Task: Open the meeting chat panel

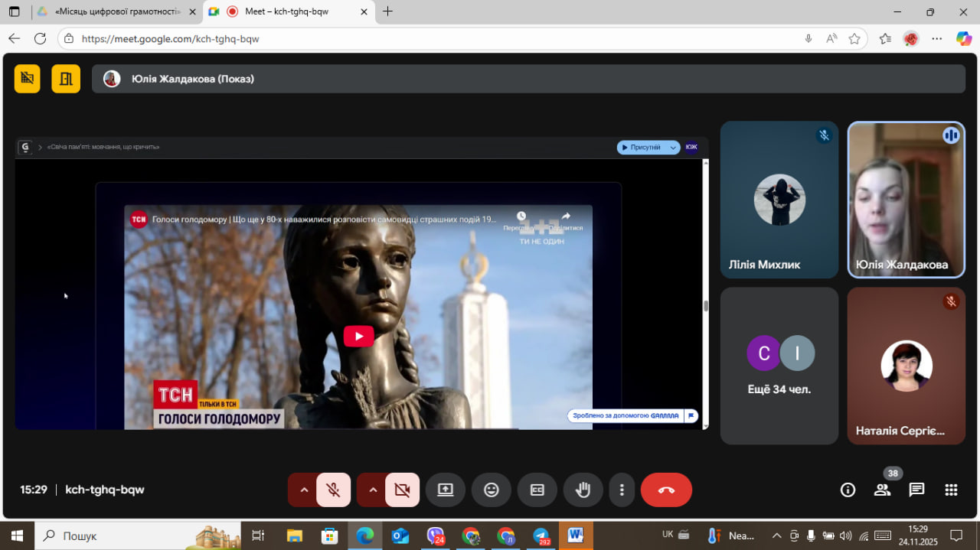Action: pyautogui.click(x=916, y=490)
